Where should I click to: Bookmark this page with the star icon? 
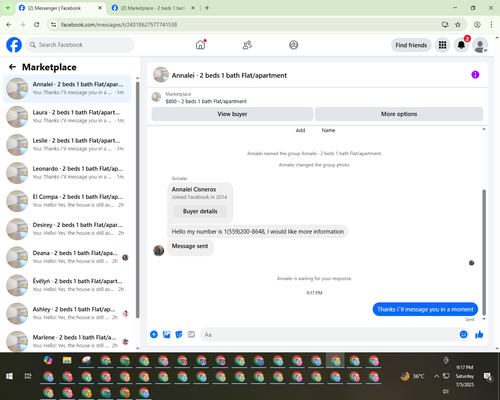pyautogui.click(x=458, y=24)
